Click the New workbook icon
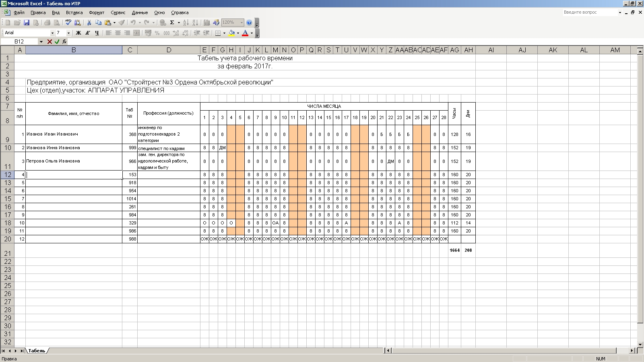 coord(8,23)
